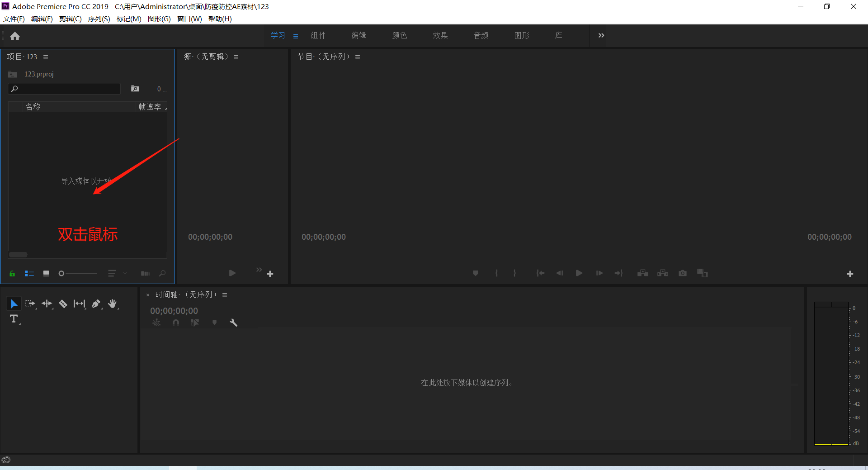Switch to the 学习 workspace tab
Viewport: 868px width, 470px height.
click(278, 35)
